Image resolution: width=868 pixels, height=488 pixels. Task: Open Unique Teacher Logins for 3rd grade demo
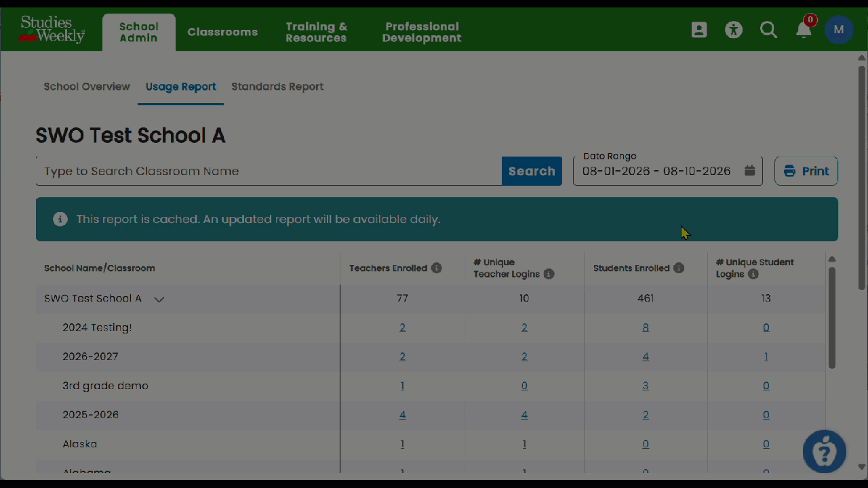(524, 386)
